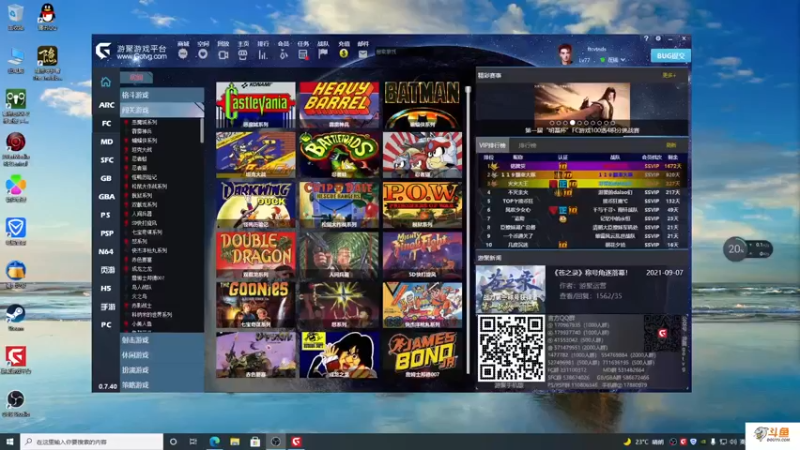Screen dimensions: 800x450
Task: Open the 空间 heart icon in toolbar
Action: (203, 54)
